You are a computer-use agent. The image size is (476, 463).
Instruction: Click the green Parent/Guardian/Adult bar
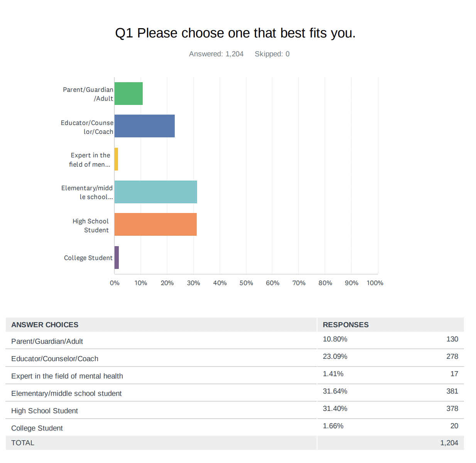click(128, 93)
